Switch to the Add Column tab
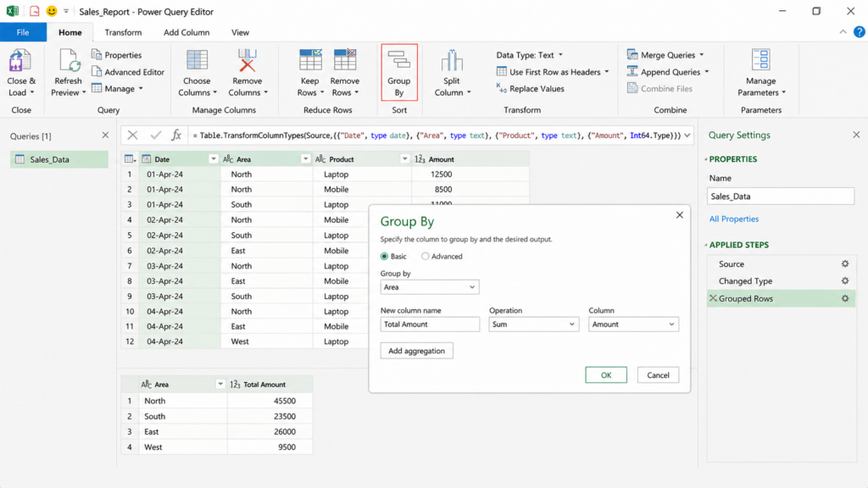Viewport: 868px width, 488px height. pyautogui.click(x=186, y=32)
